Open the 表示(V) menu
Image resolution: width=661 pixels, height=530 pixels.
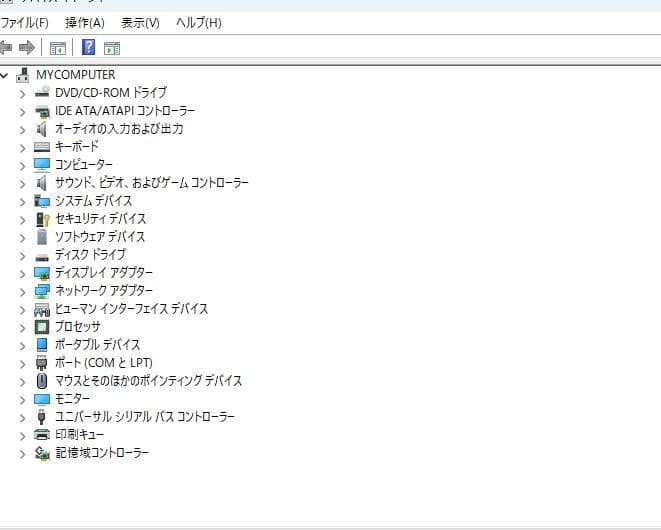140,23
